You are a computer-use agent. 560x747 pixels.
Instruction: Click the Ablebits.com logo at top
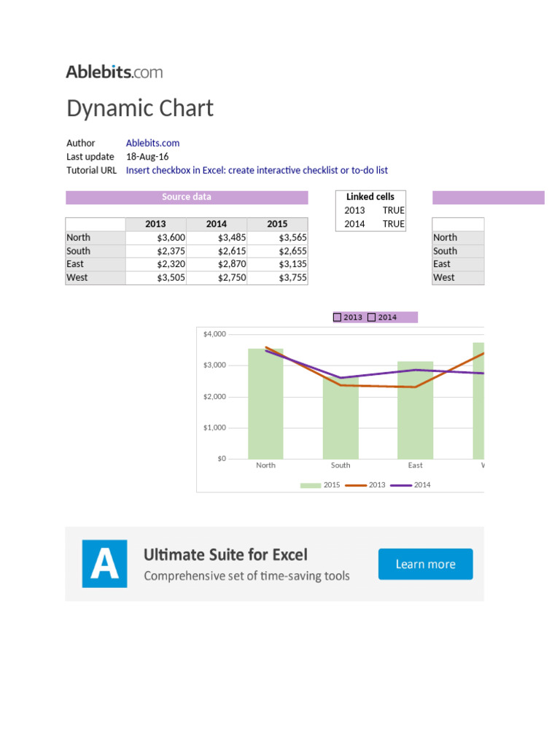[114, 71]
